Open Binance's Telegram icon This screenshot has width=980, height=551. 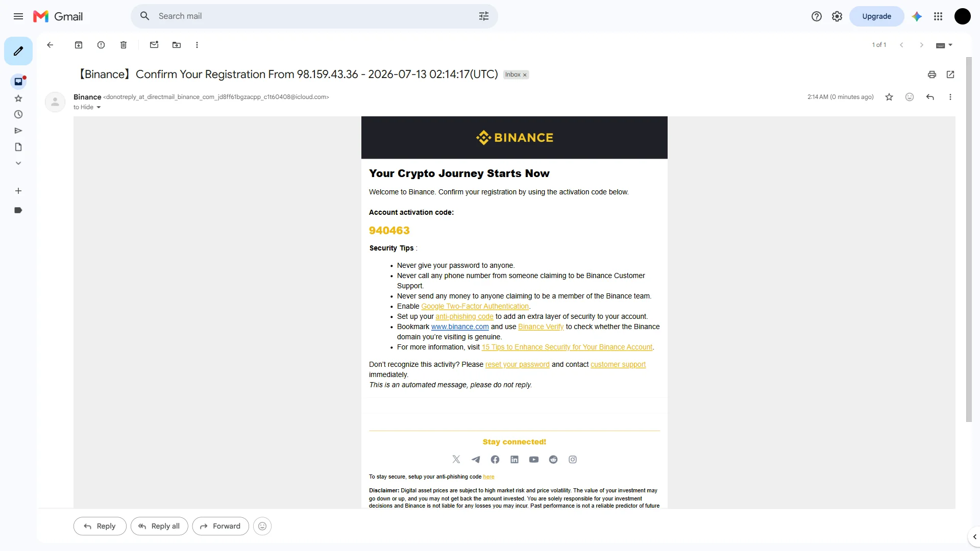pyautogui.click(x=476, y=459)
